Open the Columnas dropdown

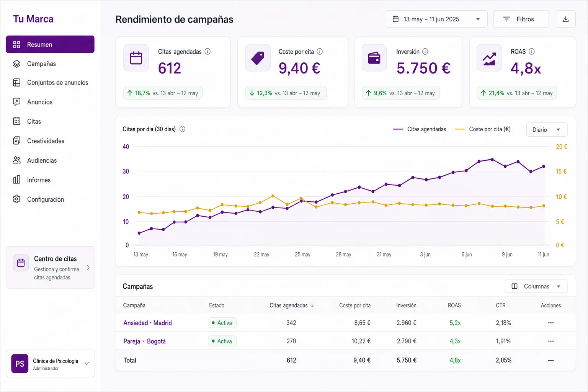tap(536, 286)
